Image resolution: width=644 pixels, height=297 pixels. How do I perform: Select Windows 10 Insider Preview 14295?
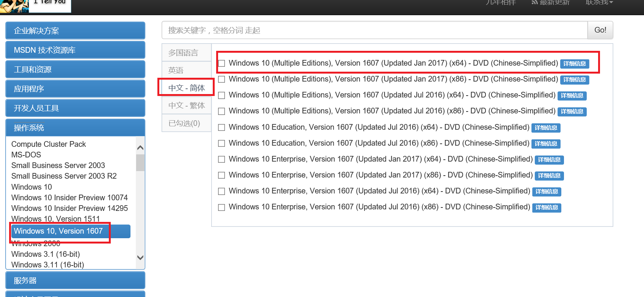coord(69,208)
